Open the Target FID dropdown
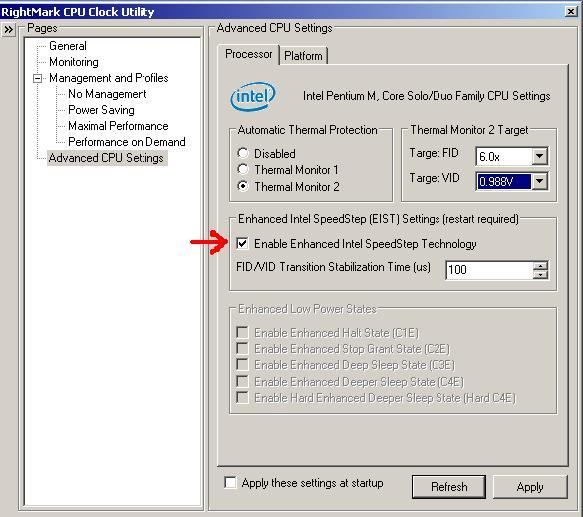Image resolution: width=583 pixels, height=517 pixels. click(x=539, y=156)
